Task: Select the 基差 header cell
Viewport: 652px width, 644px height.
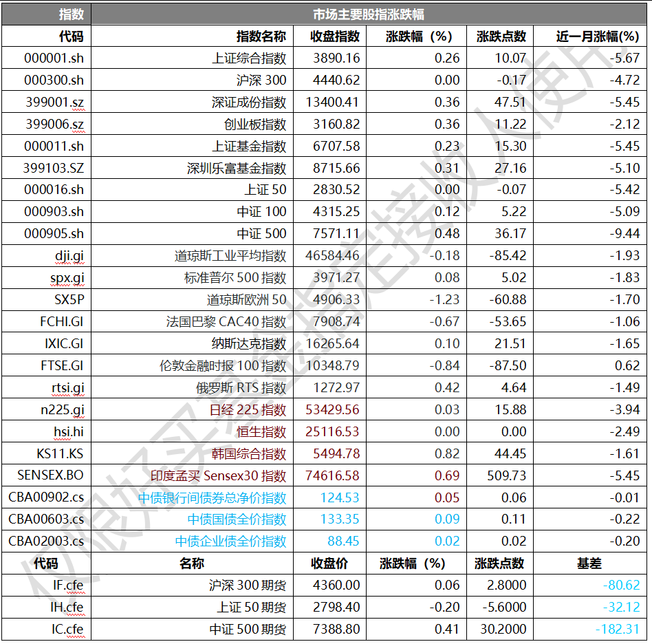Action: point(589,563)
